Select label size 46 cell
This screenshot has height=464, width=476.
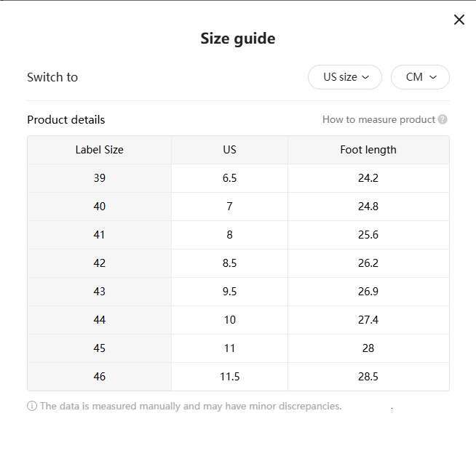pyautogui.click(x=100, y=377)
